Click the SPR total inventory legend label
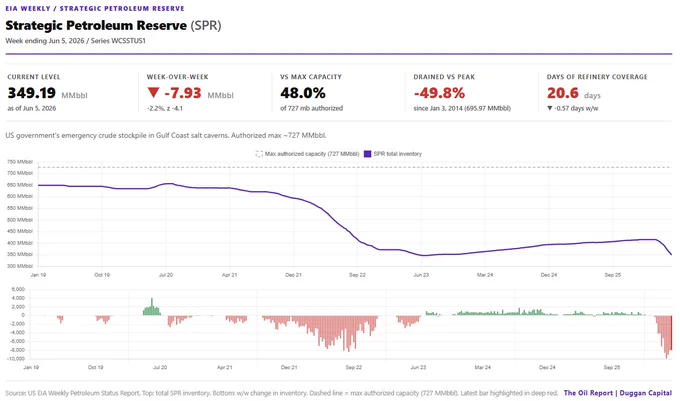 (x=397, y=154)
